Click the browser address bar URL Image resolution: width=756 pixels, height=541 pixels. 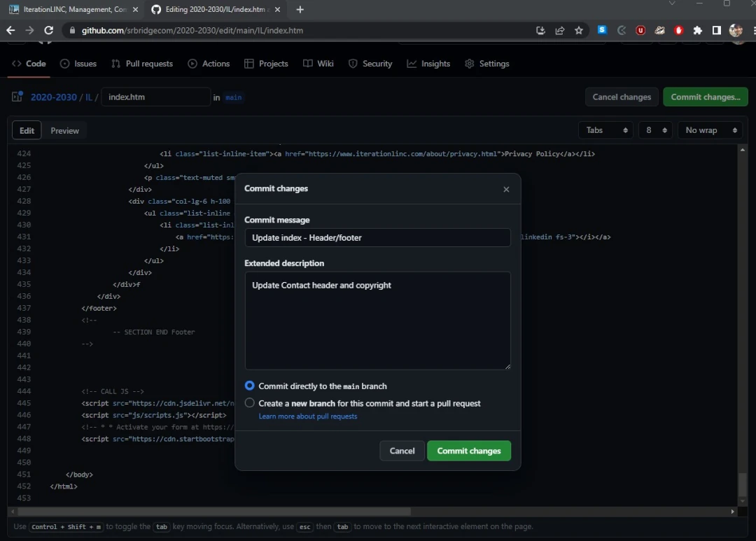192,30
